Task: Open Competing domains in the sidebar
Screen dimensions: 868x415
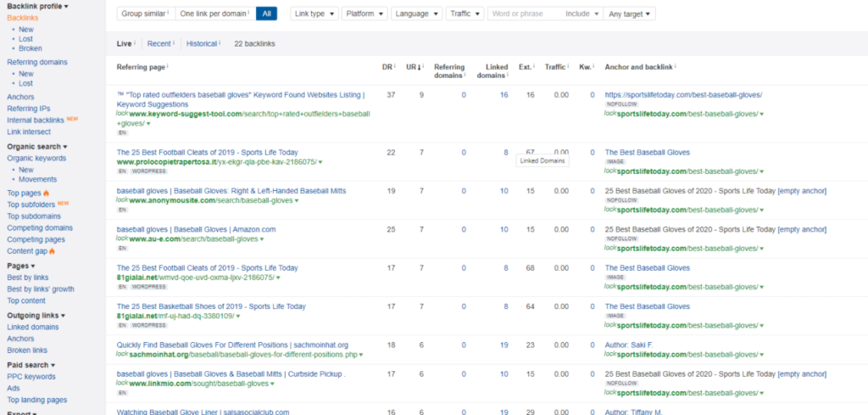Action: pos(40,227)
